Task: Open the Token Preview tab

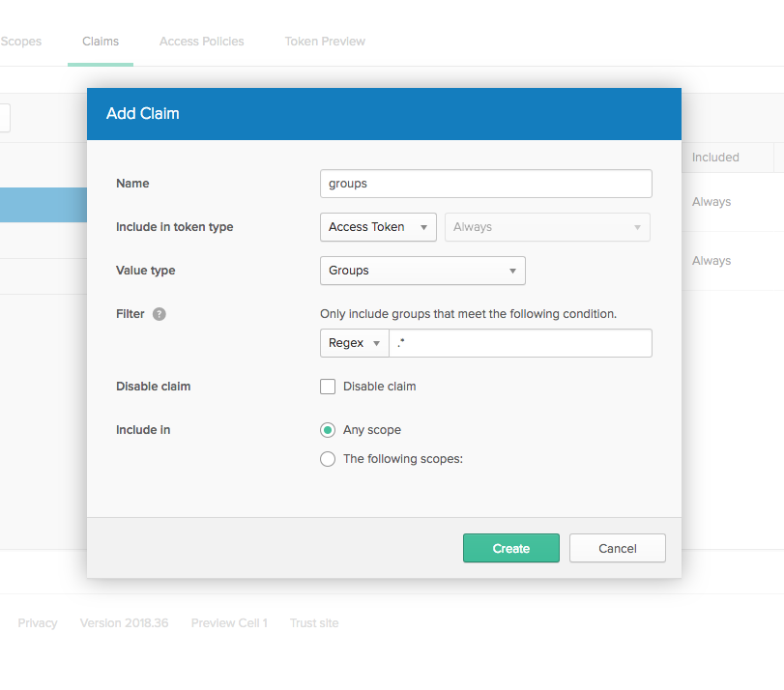Action: pyautogui.click(x=325, y=42)
